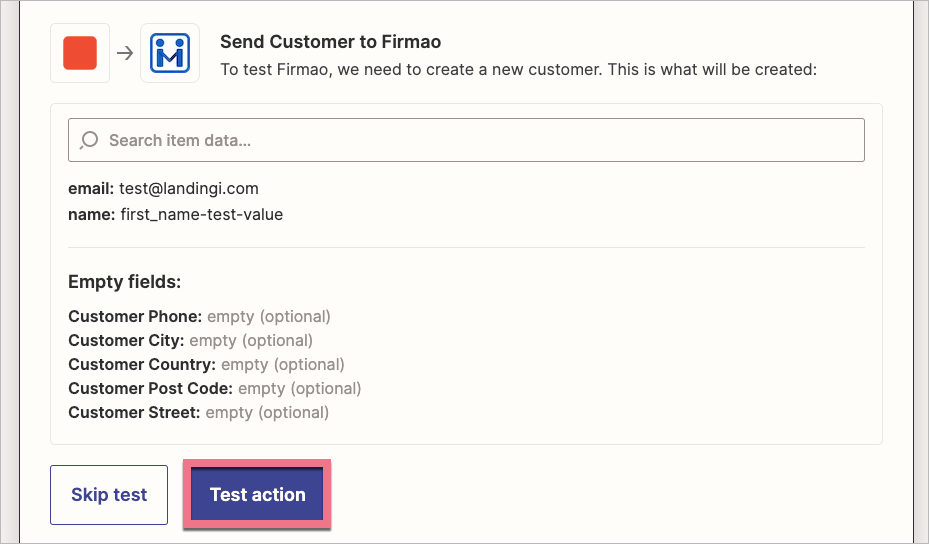929x544 pixels.
Task: Click the Send Customer to Firmao heading
Action: 330,42
